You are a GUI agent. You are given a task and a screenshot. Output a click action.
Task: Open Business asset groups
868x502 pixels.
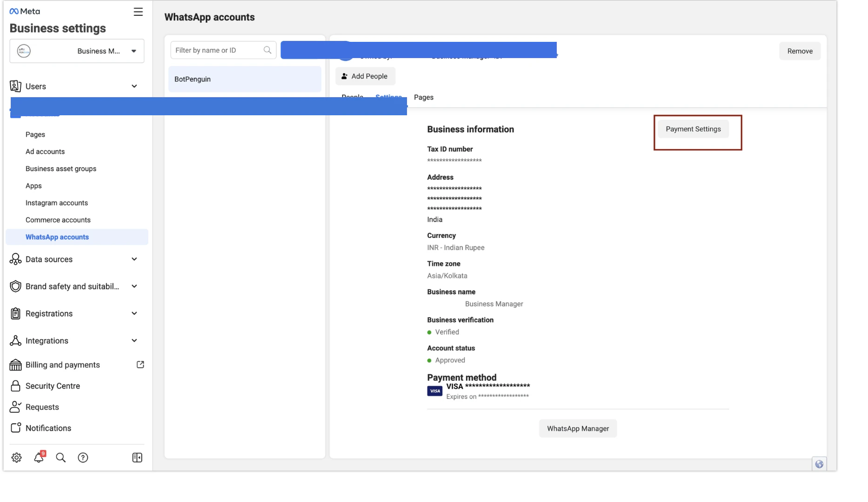coord(61,169)
